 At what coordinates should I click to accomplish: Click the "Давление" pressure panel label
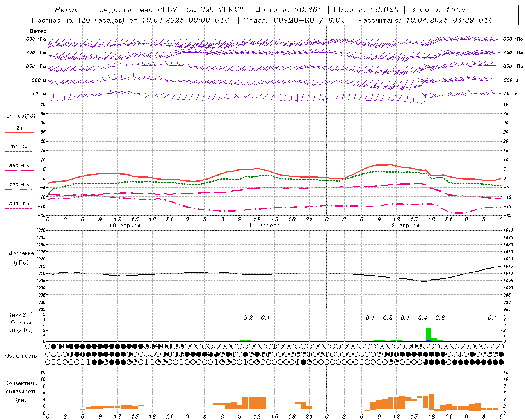21,253
